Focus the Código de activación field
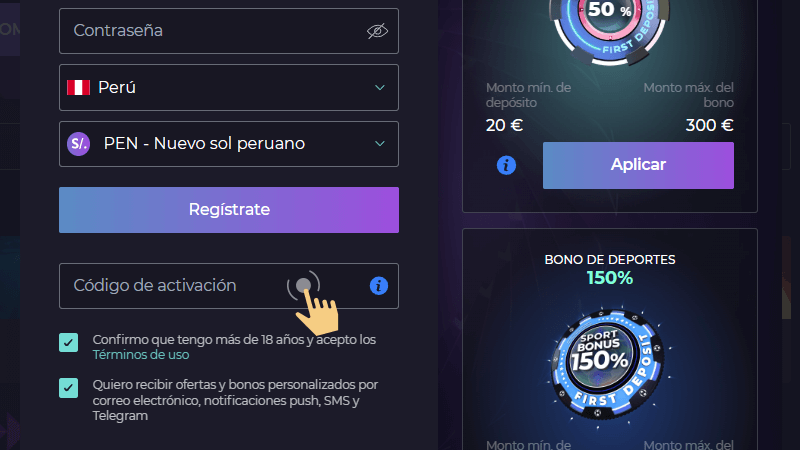This screenshot has height=450, width=800. point(229,286)
